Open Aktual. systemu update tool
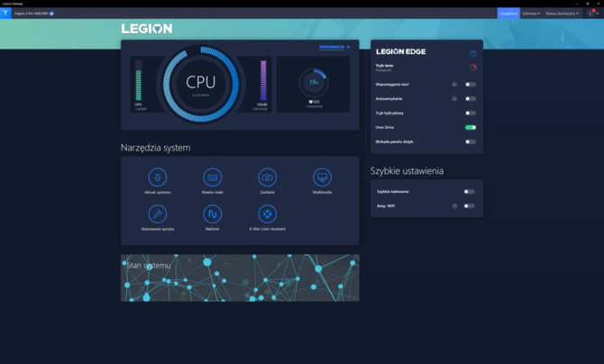This screenshot has width=604, height=364. (x=158, y=177)
